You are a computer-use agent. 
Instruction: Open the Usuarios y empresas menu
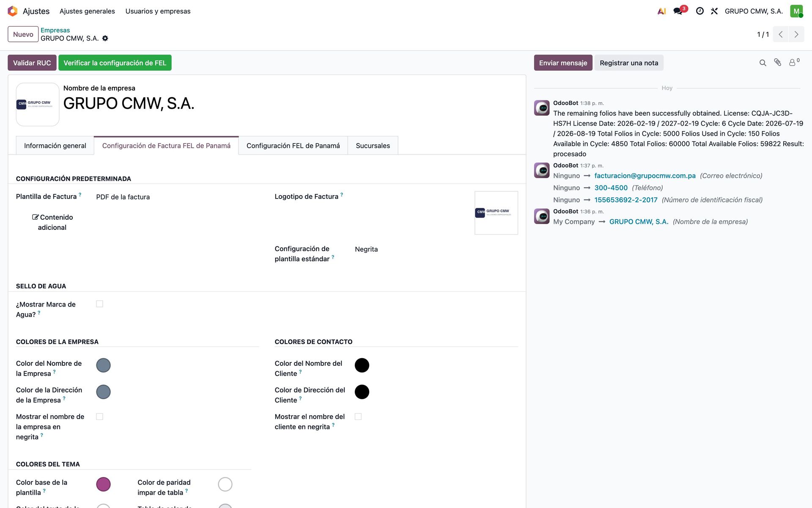[158, 11]
